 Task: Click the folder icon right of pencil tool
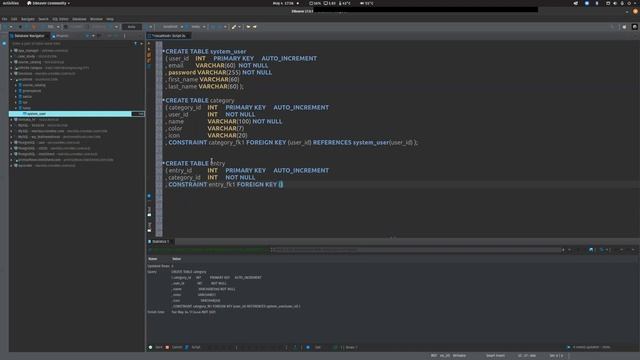point(248,27)
